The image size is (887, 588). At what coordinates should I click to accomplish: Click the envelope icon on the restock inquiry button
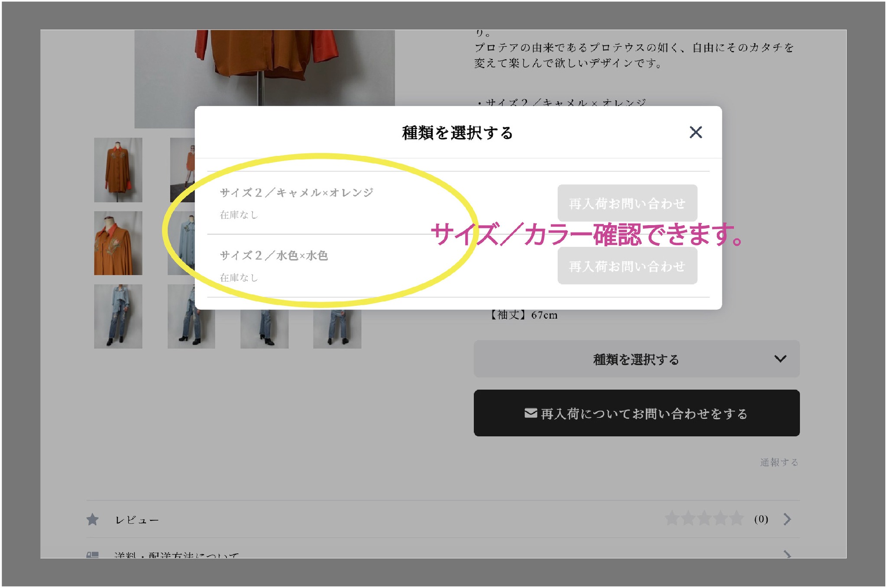click(x=531, y=413)
